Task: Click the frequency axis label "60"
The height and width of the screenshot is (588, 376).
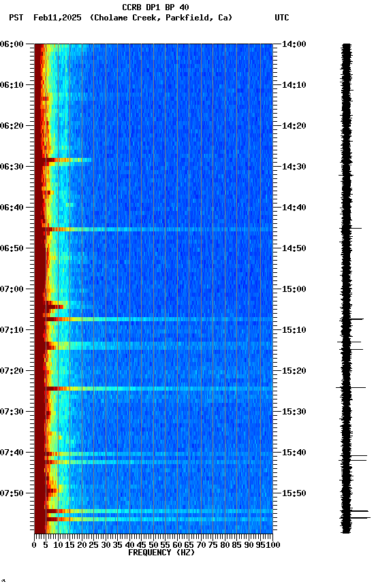Action: point(178,545)
